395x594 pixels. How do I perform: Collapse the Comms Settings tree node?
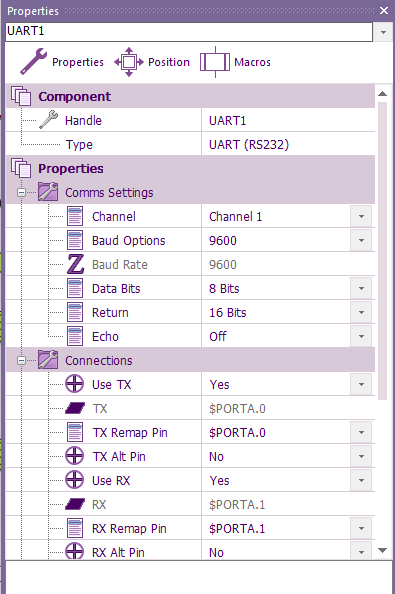(22, 192)
